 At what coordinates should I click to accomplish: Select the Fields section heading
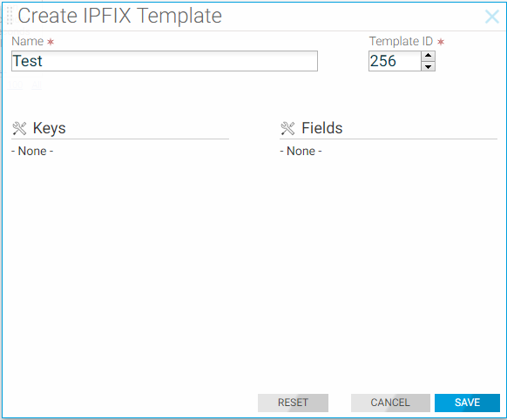[322, 128]
